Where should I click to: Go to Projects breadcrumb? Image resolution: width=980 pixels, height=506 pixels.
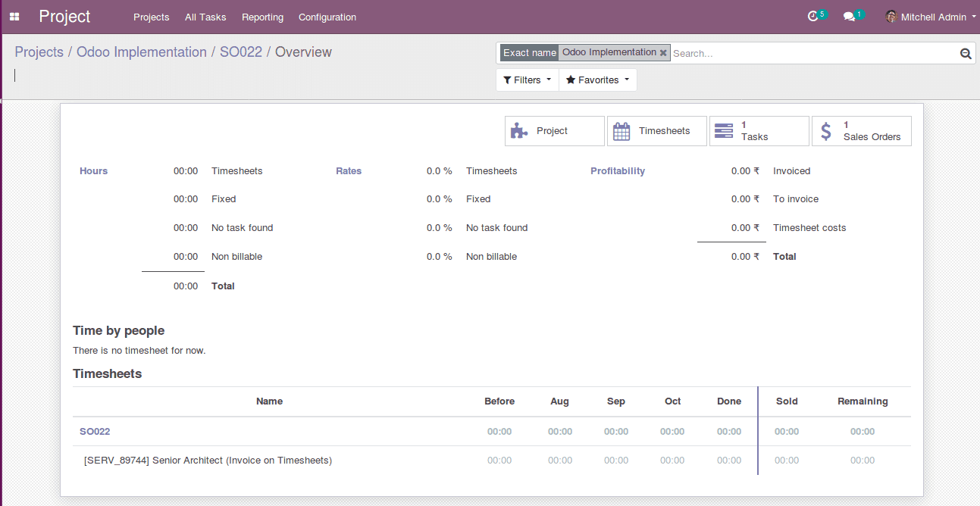pos(39,52)
